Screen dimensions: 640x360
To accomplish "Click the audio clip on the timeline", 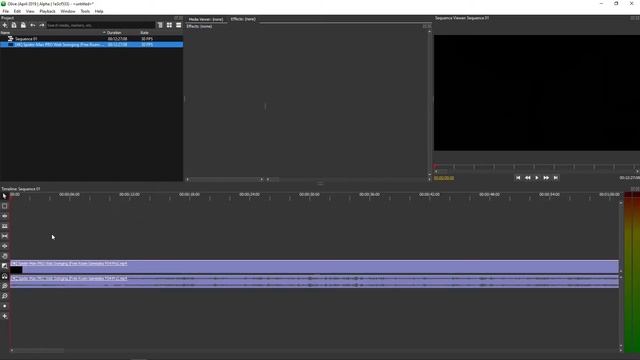I will 314,282.
